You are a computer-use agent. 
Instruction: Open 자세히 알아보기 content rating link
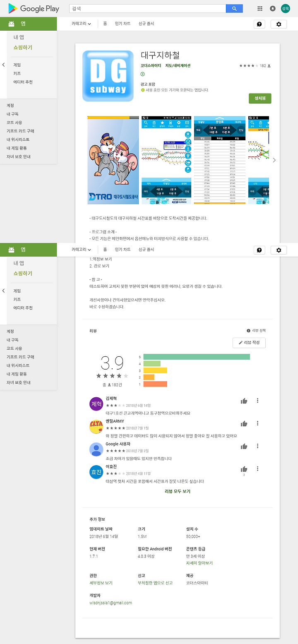[199, 563]
